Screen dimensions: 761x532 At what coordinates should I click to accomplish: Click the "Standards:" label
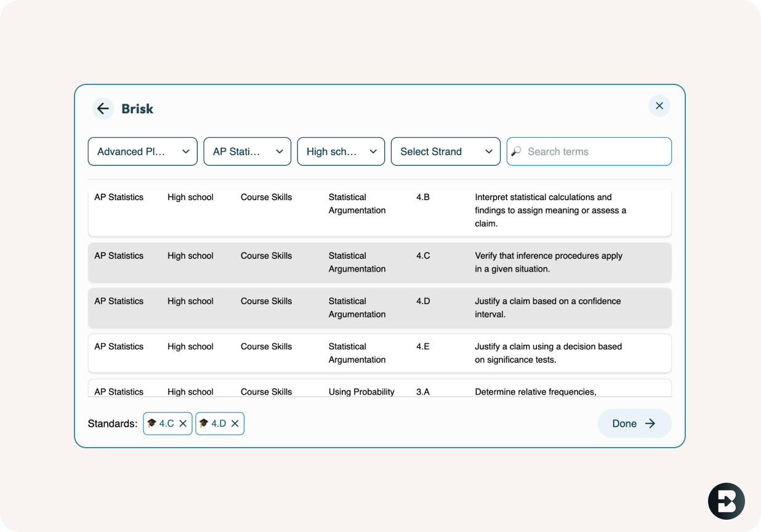click(113, 424)
